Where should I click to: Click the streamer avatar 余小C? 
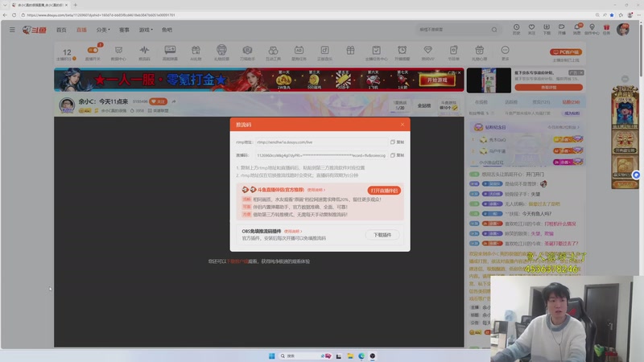66,105
